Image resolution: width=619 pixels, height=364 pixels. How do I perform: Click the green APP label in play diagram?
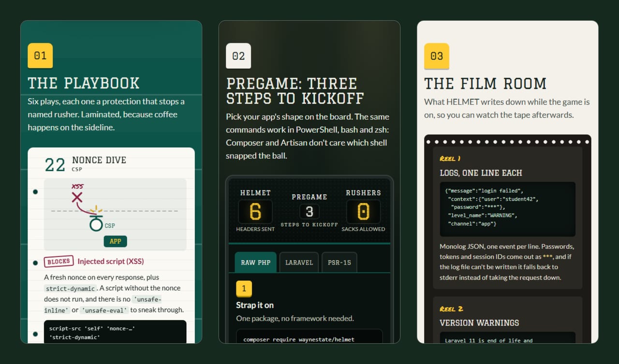[115, 241]
